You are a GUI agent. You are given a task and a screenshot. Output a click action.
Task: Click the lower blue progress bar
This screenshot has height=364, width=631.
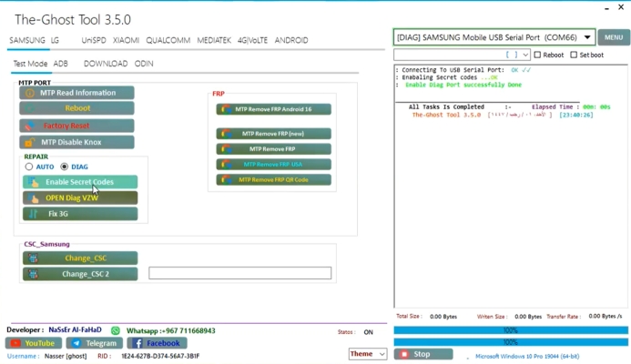[511, 342]
